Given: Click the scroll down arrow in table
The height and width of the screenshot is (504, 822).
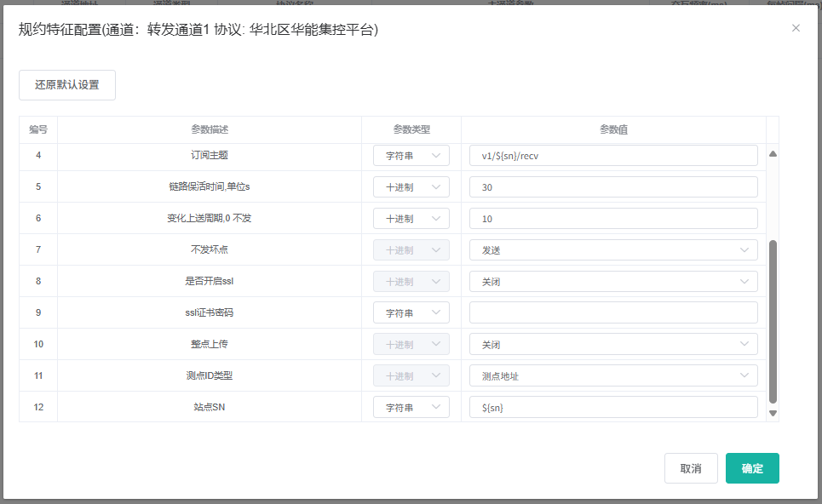Looking at the screenshot, I should 773,413.
